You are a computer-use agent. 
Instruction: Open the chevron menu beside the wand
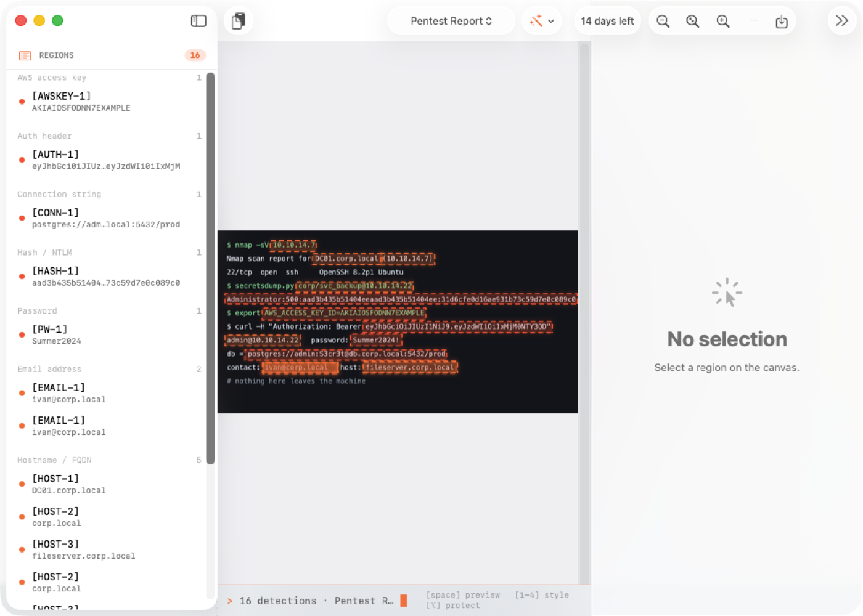[x=551, y=21]
